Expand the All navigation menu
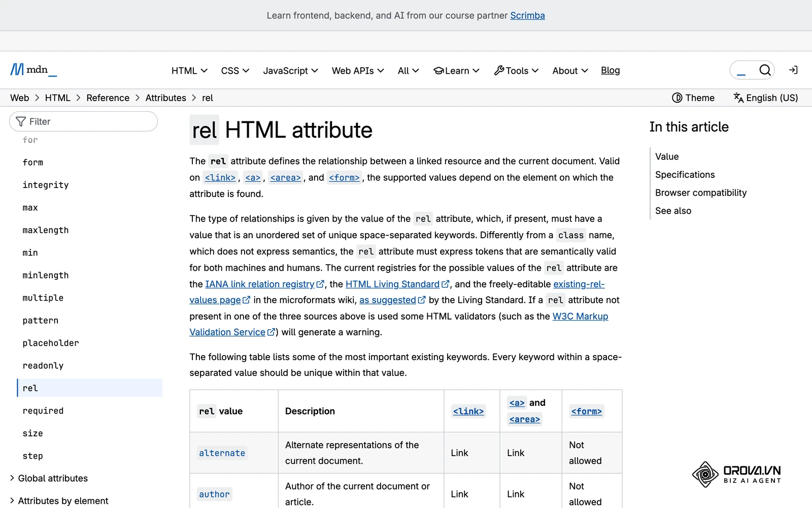The image size is (812, 508). [x=408, y=71]
